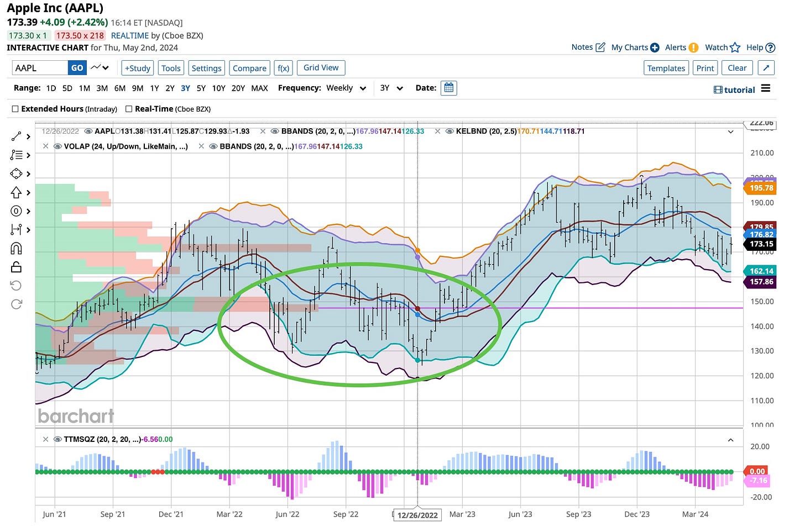
Task: Click the pink -7.16 histogram label
Action: [x=757, y=480]
